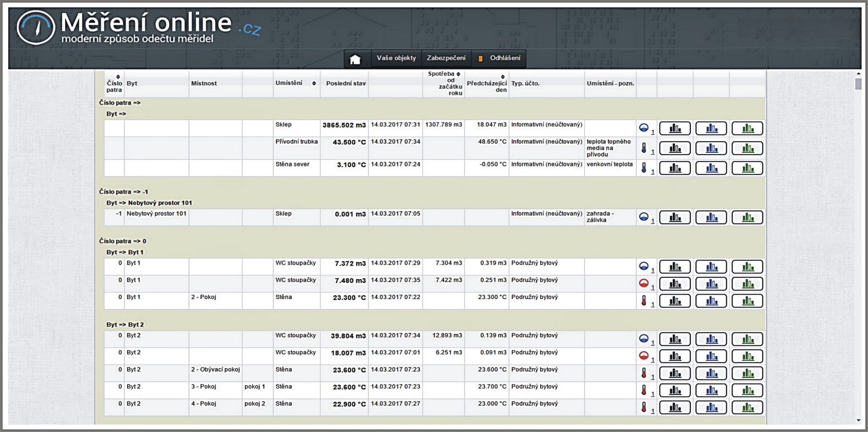Open Vaše objekty menu item

click(x=396, y=58)
